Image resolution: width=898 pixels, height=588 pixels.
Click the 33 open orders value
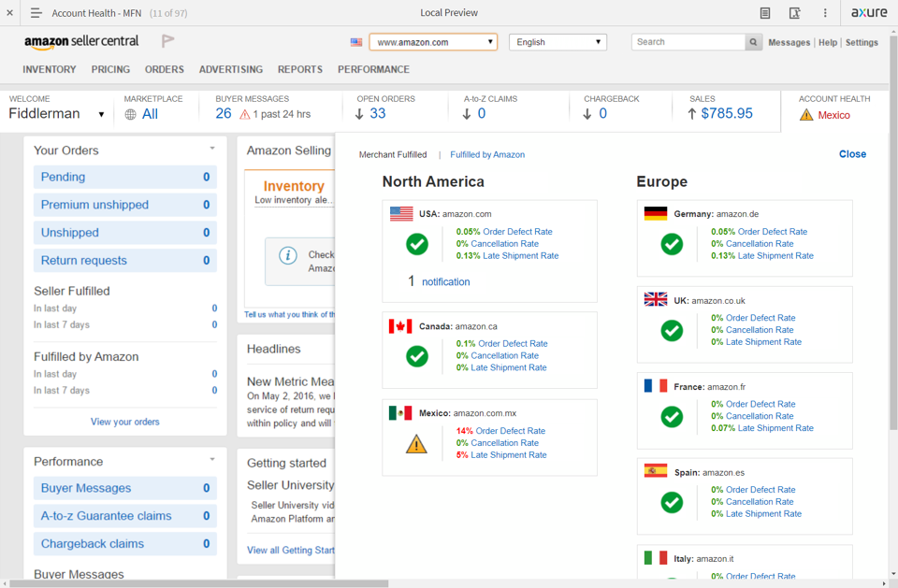point(377,113)
